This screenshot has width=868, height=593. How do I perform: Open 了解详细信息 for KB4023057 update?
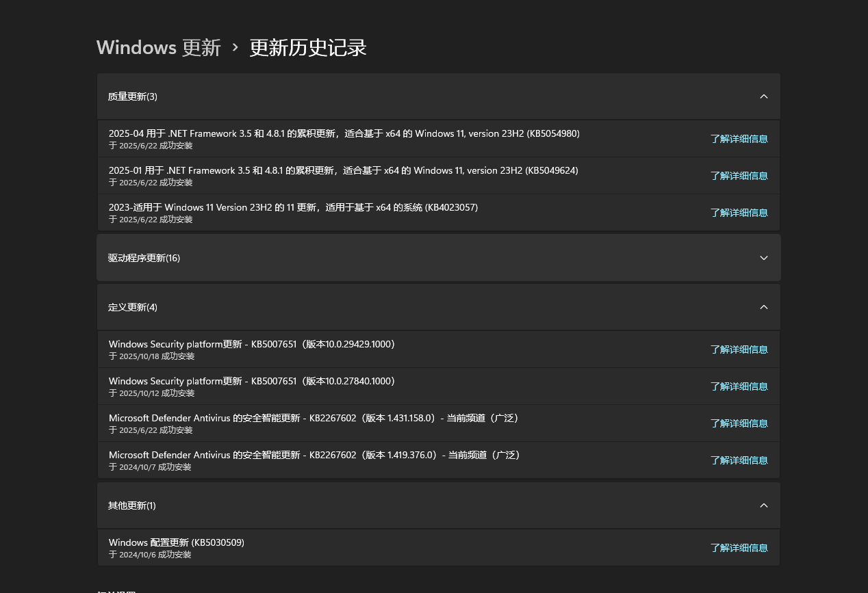click(739, 213)
